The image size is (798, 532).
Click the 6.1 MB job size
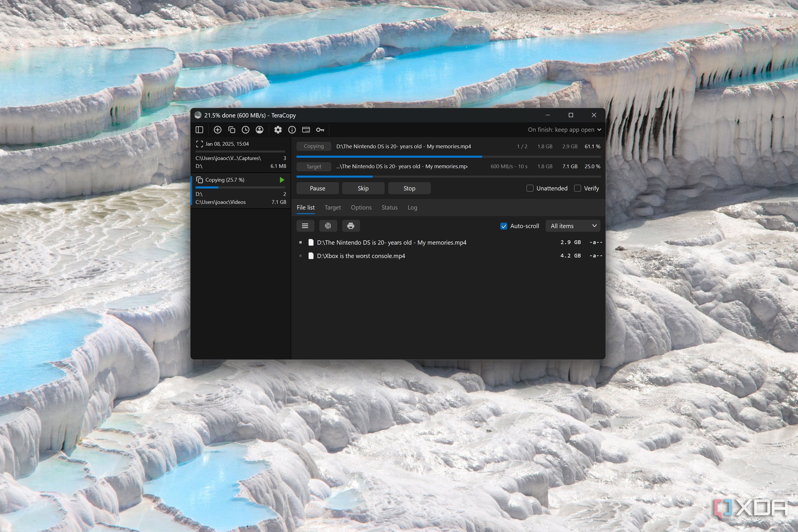pyautogui.click(x=278, y=166)
